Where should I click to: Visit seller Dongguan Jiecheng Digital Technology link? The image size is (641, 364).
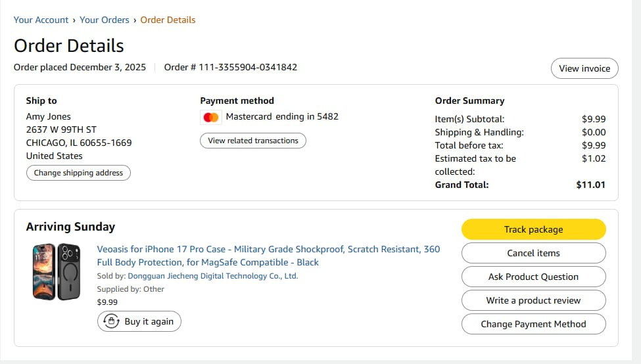(x=212, y=276)
